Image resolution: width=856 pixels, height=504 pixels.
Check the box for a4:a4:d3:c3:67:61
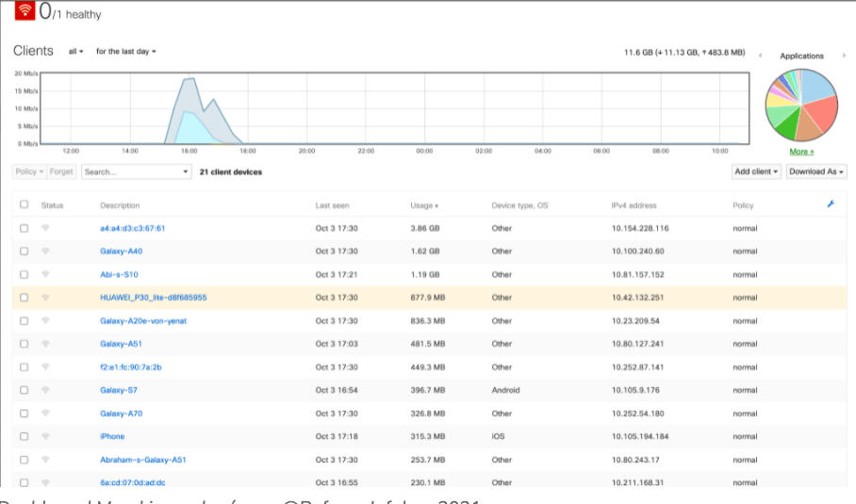pos(24,228)
